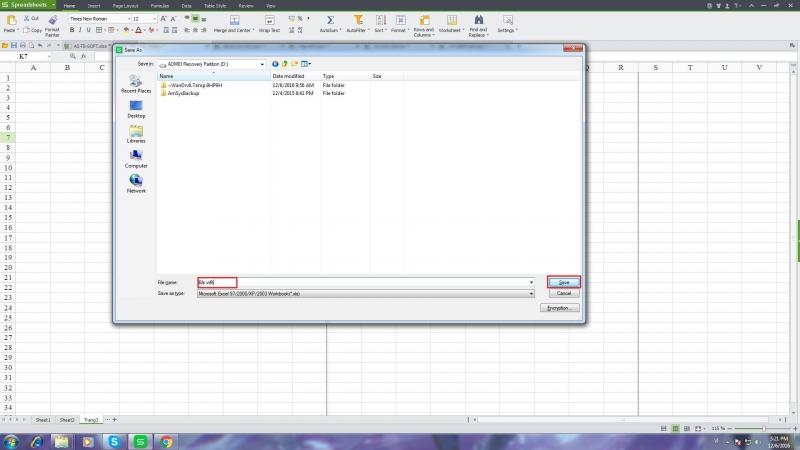Click the File name input field
Image resolution: width=800 pixels, height=450 pixels.
pos(364,282)
